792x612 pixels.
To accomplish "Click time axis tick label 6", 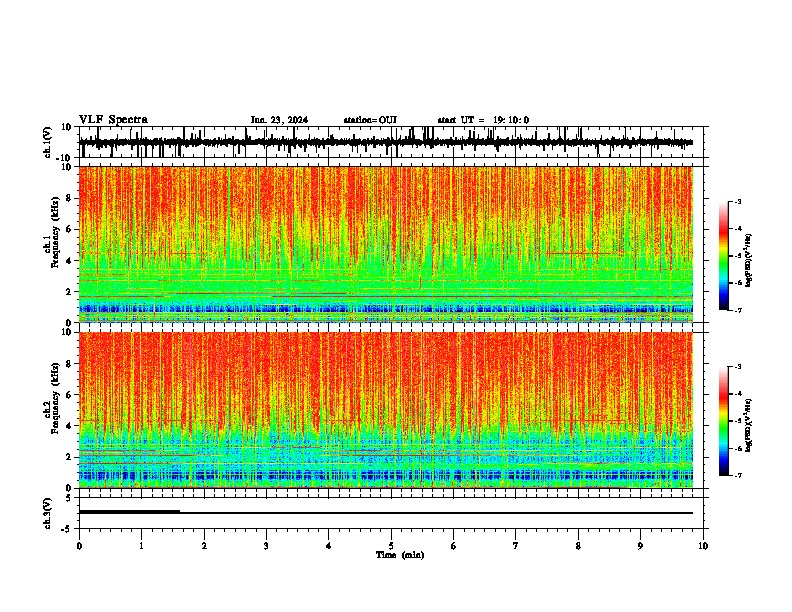I will 454,546.
